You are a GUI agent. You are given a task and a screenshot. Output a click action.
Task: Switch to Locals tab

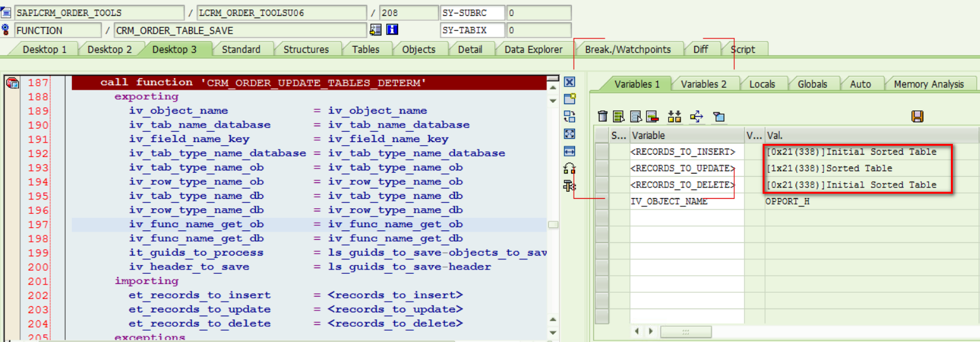(762, 84)
